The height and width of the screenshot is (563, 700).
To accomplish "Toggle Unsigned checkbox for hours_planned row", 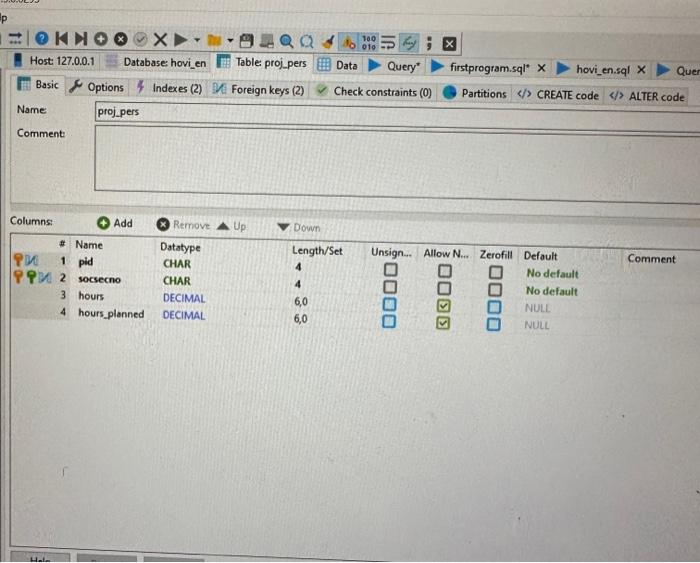I will pyautogui.click(x=389, y=321).
